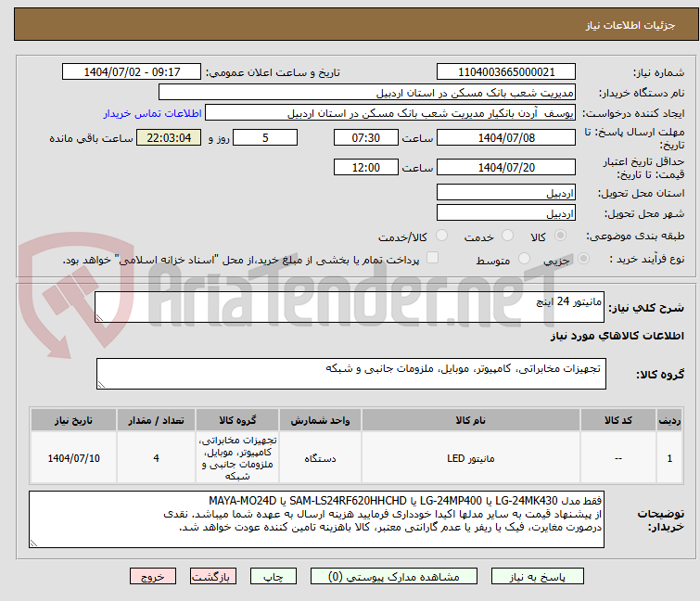Open 'اطلاعات تماس خریدار' link
Viewport: 700px width, 601px height.
153,113
